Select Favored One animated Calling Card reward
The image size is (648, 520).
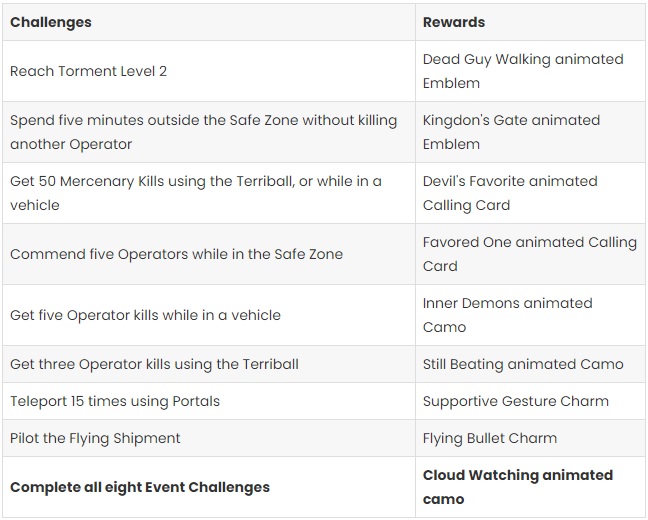[x=529, y=254]
